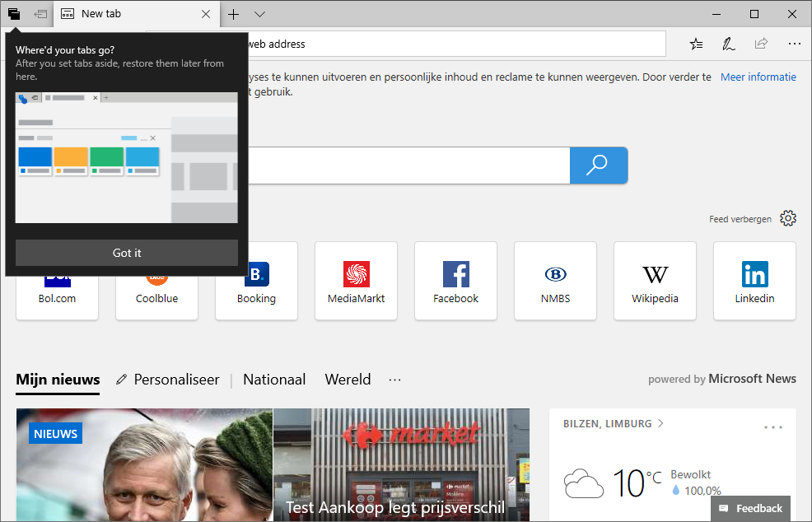The image size is (812, 522).
Task: Click the Bewolkt weather condition text
Action: [x=690, y=474]
